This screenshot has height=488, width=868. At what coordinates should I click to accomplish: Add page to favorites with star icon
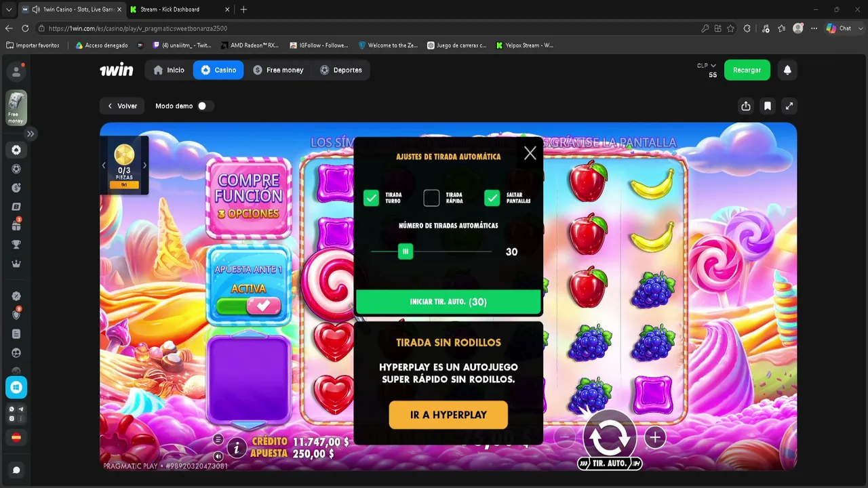click(x=730, y=28)
